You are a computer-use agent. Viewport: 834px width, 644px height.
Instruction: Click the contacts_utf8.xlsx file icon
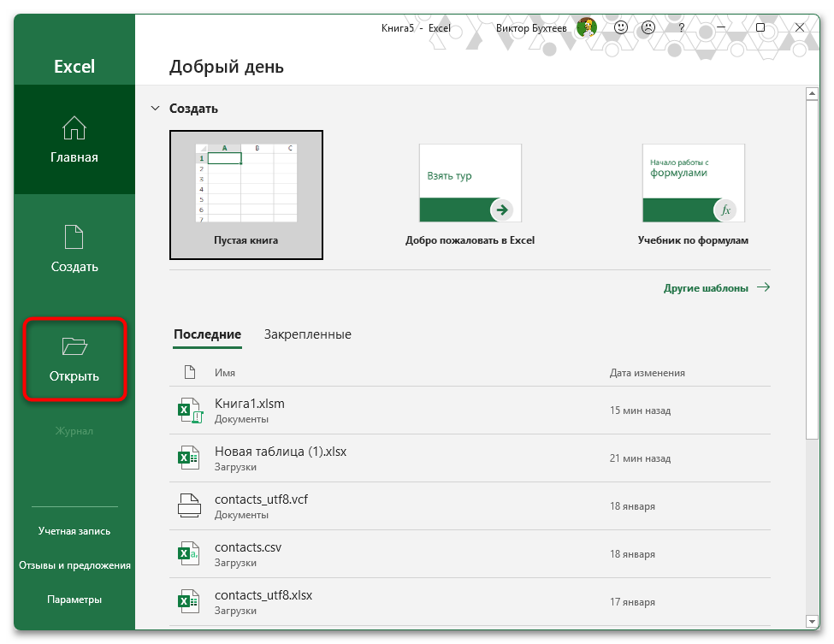click(189, 601)
